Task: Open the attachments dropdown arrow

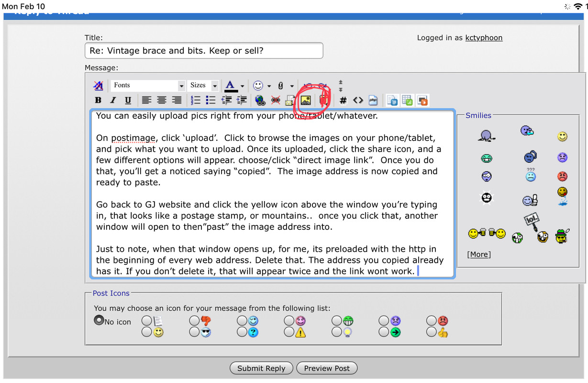Action: tap(291, 86)
